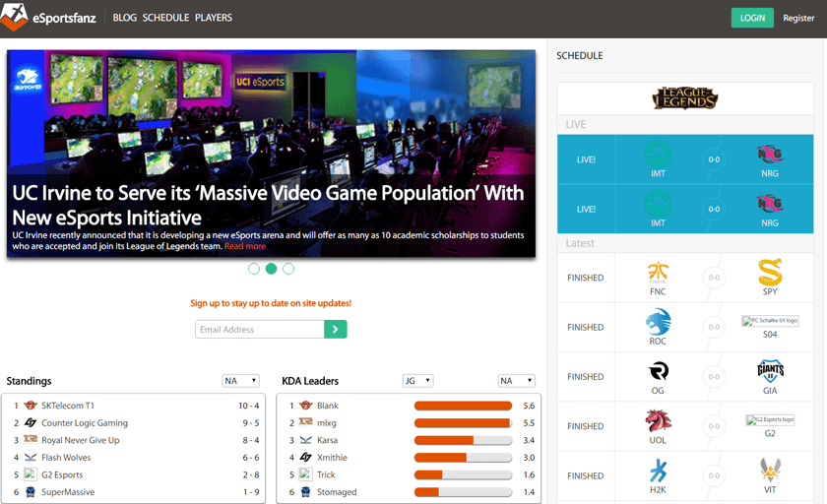
Task: Click the green LOGIN button
Action: coord(752,18)
